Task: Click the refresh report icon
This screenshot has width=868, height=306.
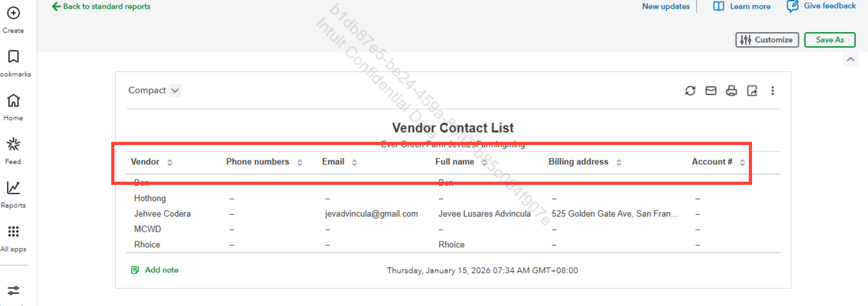Action: click(x=690, y=91)
